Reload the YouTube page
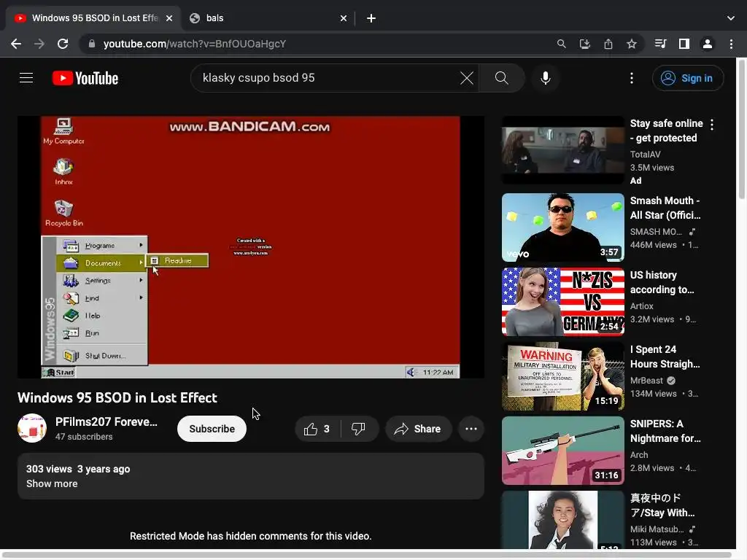 pyautogui.click(x=63, y=44)
